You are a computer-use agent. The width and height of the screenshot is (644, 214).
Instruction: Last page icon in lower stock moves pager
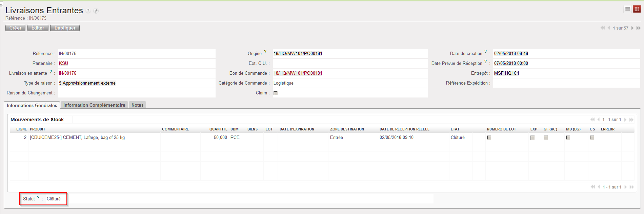click(x=631, y=187)
